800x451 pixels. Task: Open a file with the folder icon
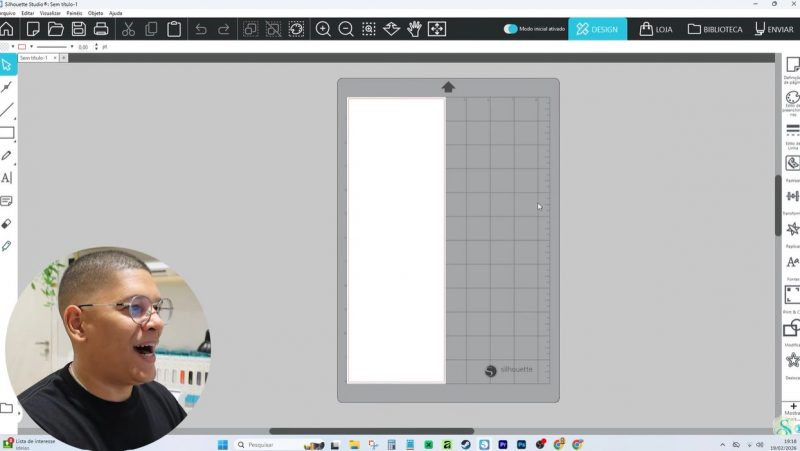click(56, 29)
